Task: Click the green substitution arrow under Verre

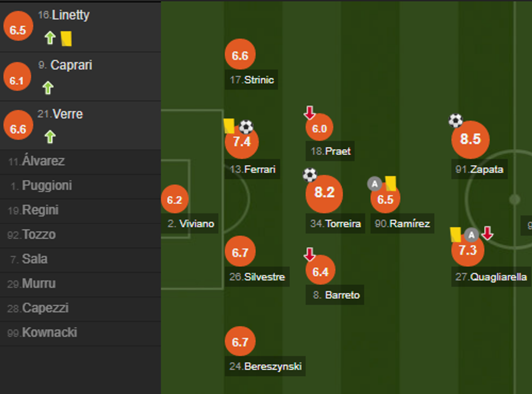Action: pos(49,137)
